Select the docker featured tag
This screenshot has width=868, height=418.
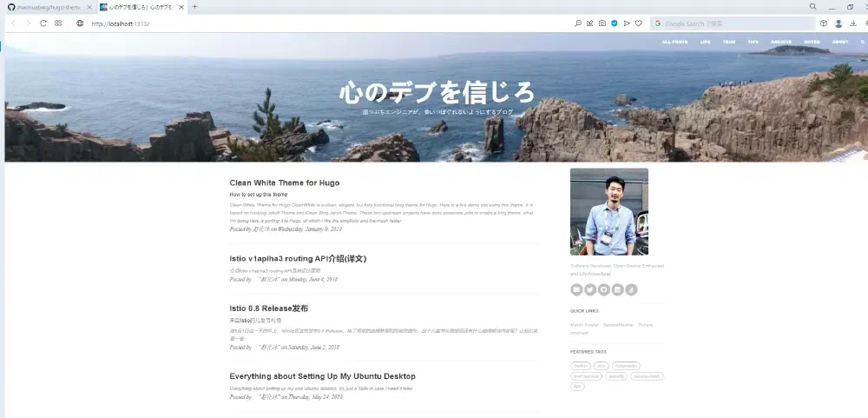click(581, 366)
